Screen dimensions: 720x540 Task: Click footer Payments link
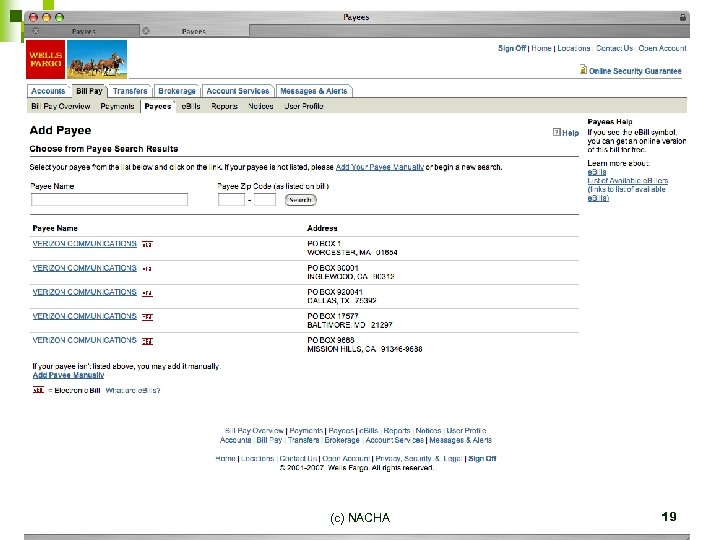point(306,431)
